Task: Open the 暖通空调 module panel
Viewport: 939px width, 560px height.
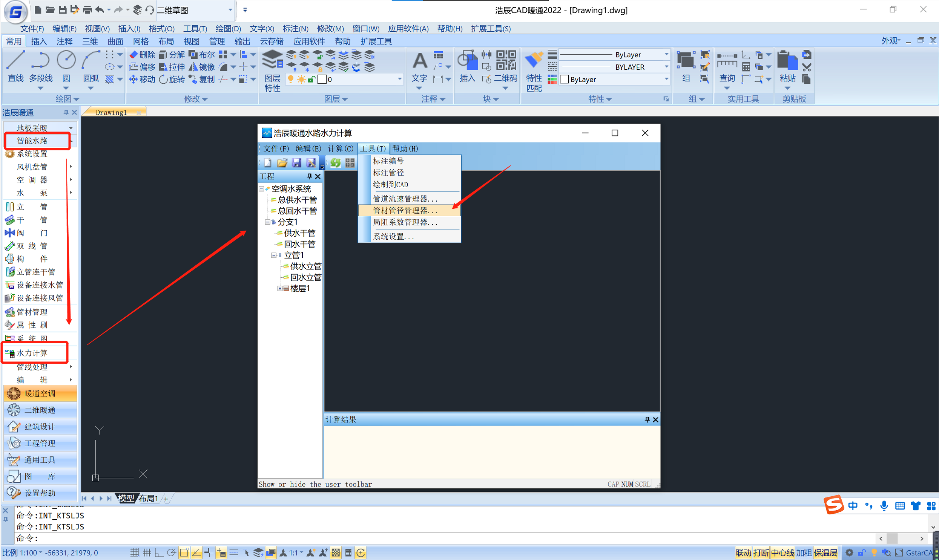Action: click(40, 393)
